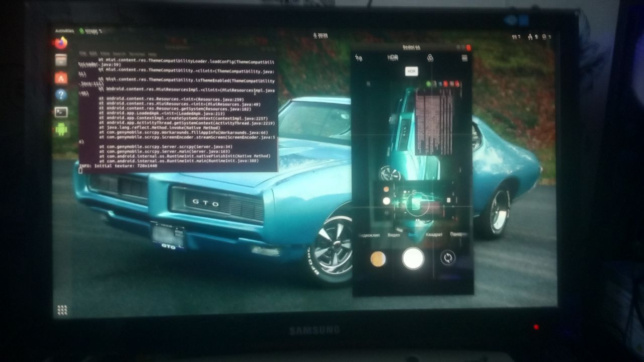Click the Resources.getSystem(Resources.java:182) trace line

[175, 109]
